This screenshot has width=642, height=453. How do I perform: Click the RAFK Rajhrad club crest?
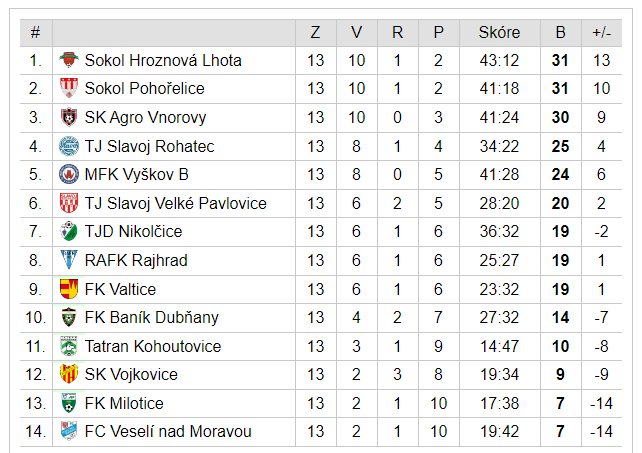(68, 261)
